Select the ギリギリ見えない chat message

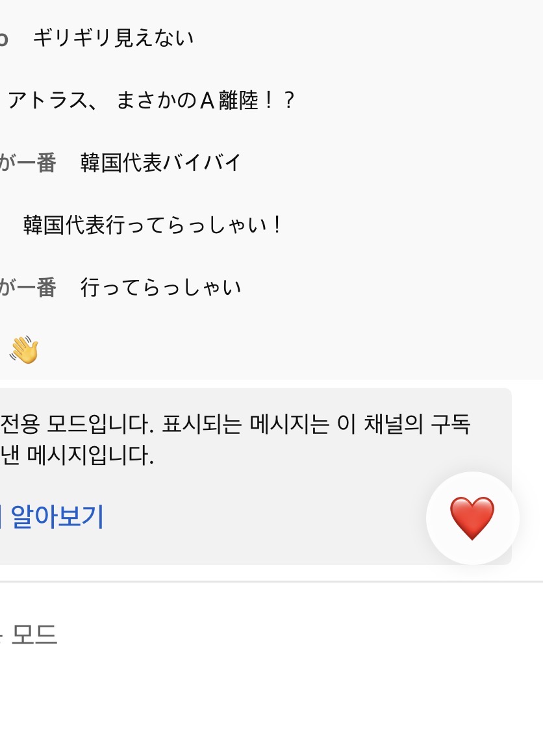click(x=113, y=38)
